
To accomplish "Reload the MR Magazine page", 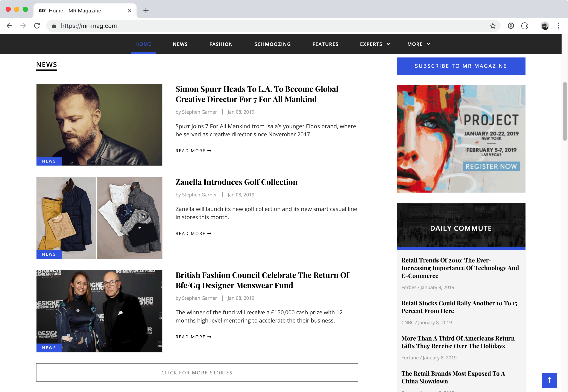I will pos(37,26).
